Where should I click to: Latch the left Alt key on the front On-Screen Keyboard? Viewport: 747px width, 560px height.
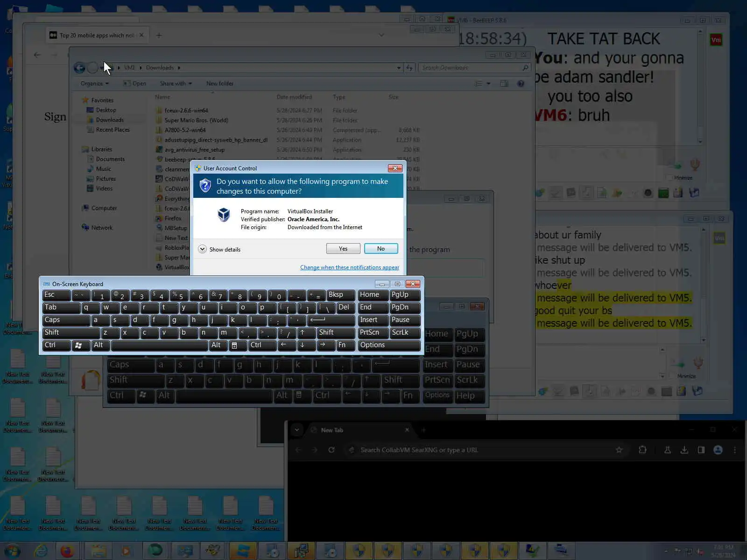100,345
